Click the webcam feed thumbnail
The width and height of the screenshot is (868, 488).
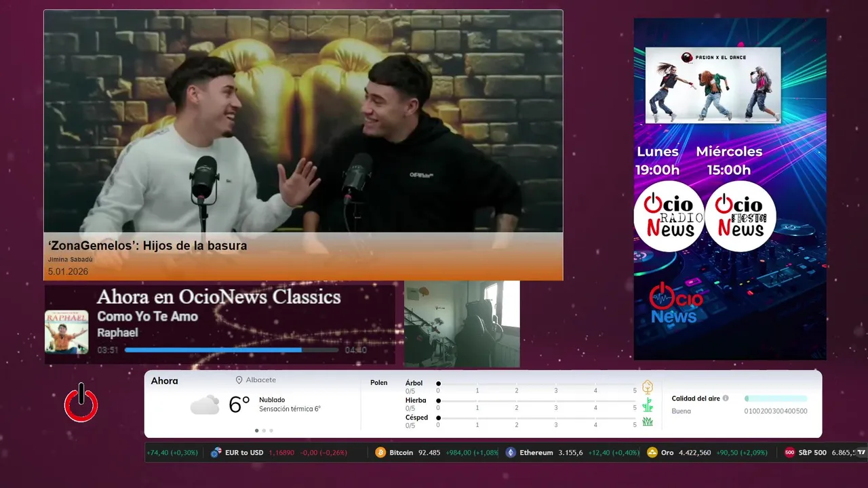coord(462,324)
